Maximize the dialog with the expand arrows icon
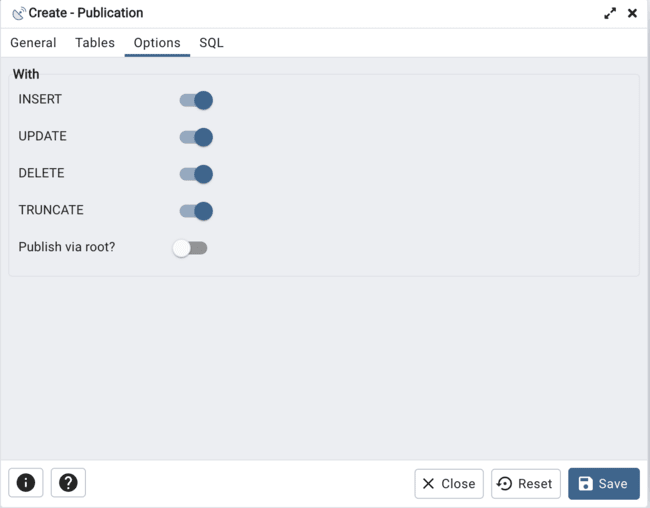The width and height of the screenshot is (650, 508). 610,13
